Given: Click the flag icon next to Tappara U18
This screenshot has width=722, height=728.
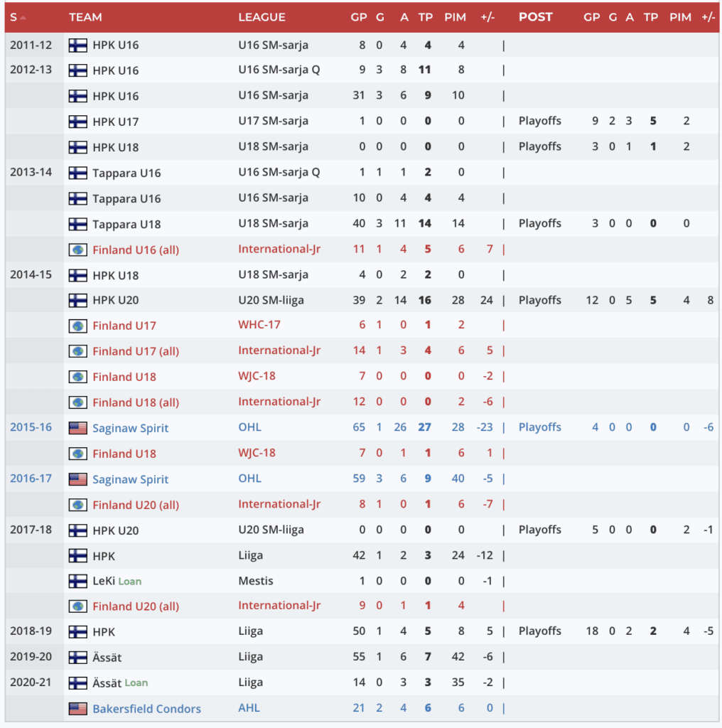Looking at the screenshot, I should click(77, 224).
